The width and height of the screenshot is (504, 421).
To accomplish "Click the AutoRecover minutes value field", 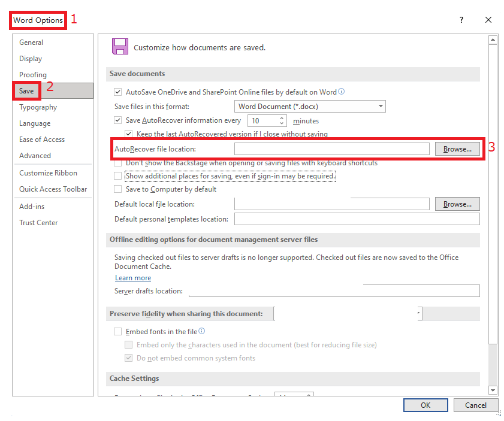I will point(263,121).
